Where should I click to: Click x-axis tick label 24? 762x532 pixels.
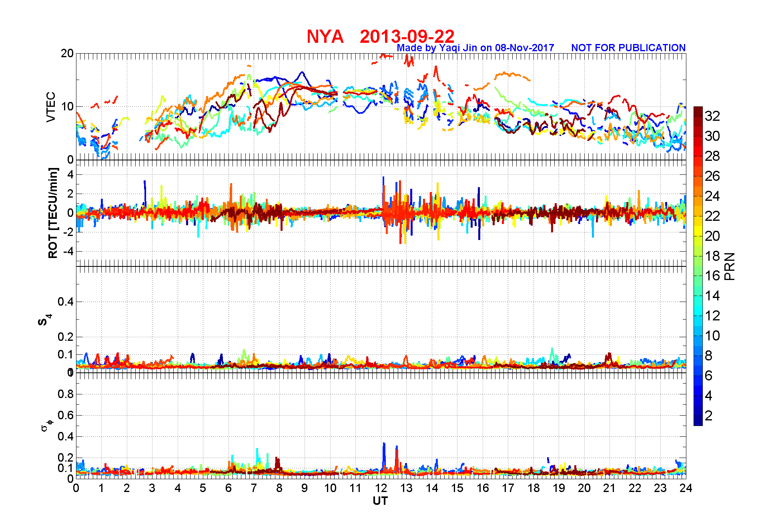pyautogui.click(x=686, y=488)
